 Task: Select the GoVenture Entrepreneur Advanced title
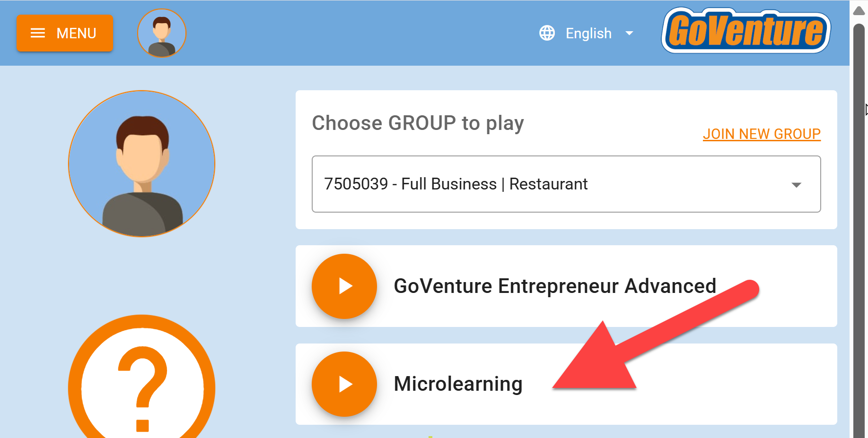pyautogui.click(x=555, y=286)
